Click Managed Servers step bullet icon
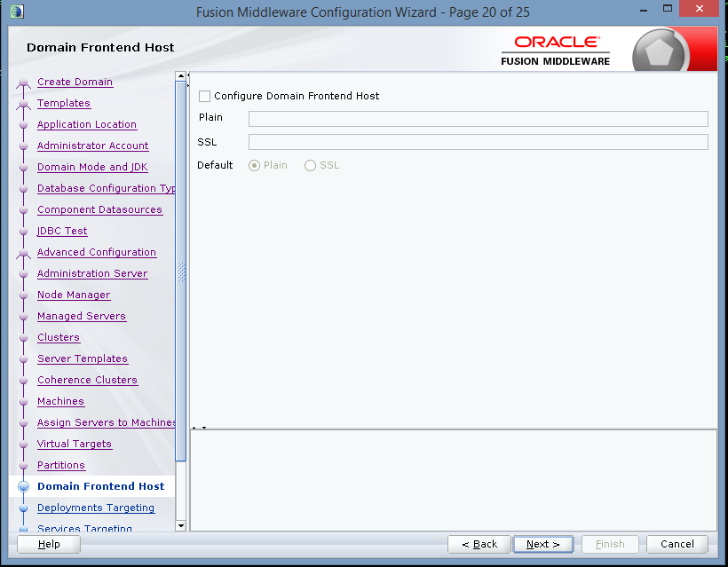The width and height of the screenshot is (728, 567). [x=24, y=318]
